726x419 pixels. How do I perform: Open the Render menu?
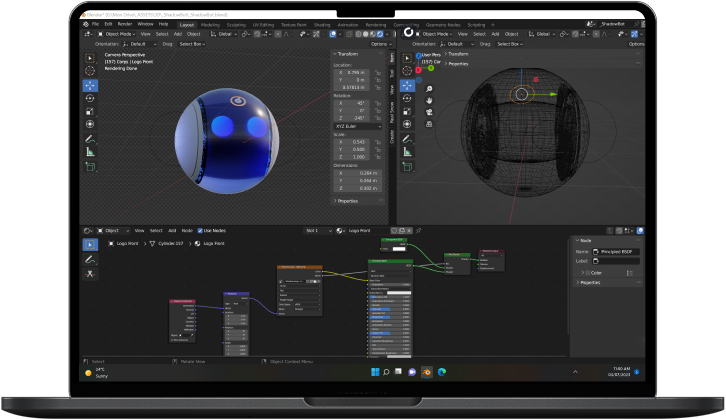[125, 23]
